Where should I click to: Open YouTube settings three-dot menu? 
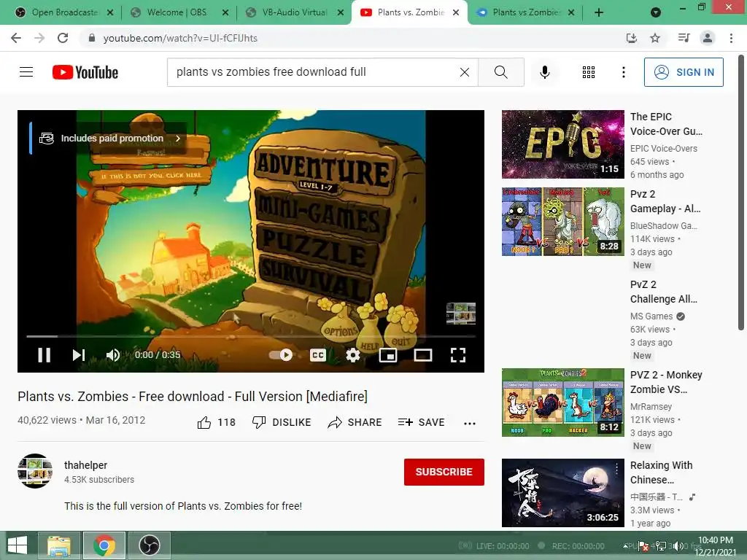coord(624,72)
